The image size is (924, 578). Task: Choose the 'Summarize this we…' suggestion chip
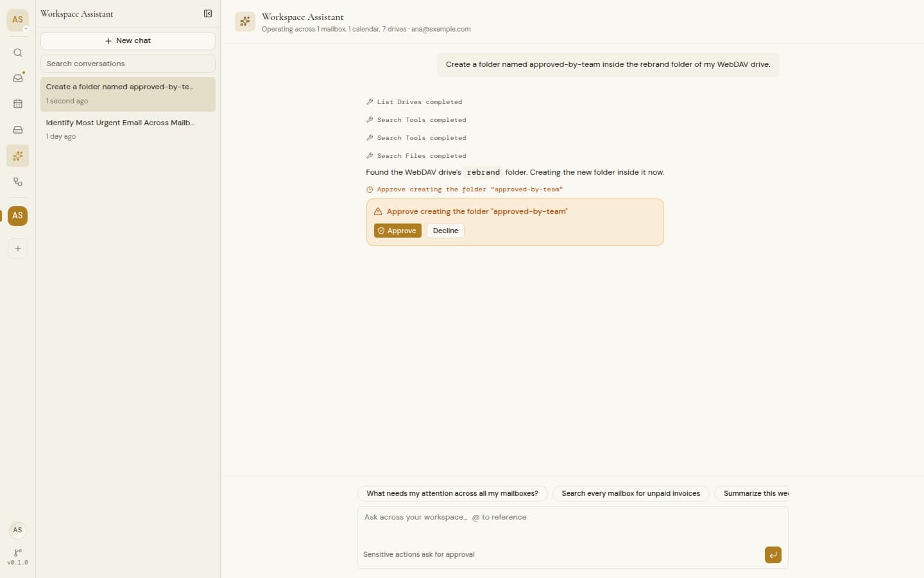coord(751,493)
